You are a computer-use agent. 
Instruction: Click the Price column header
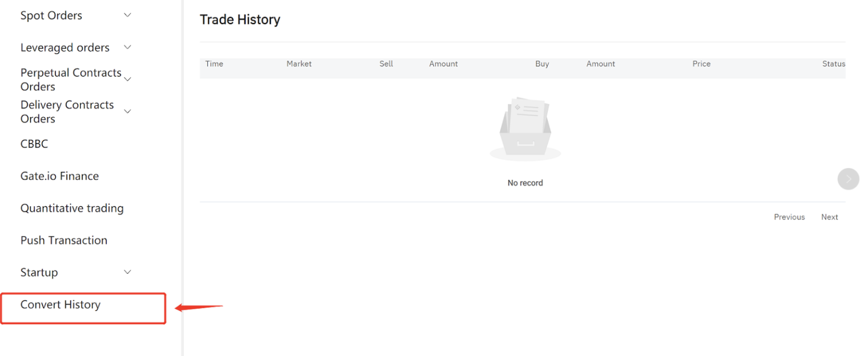702,64
